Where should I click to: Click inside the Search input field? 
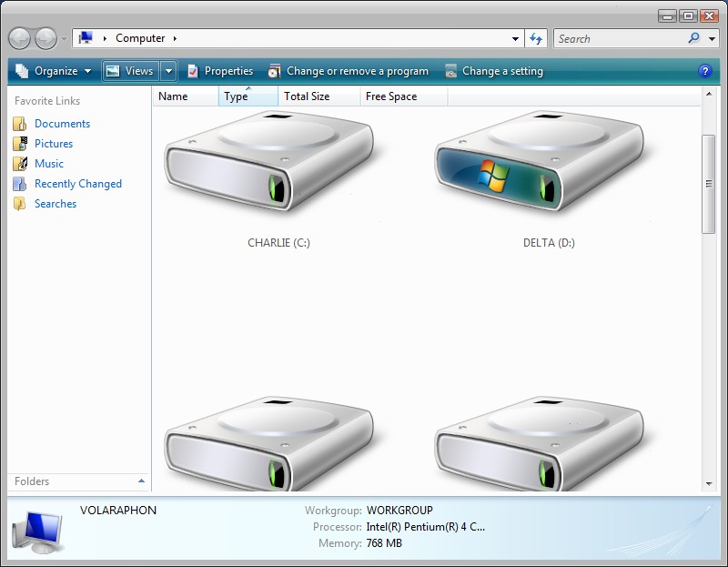619,38
